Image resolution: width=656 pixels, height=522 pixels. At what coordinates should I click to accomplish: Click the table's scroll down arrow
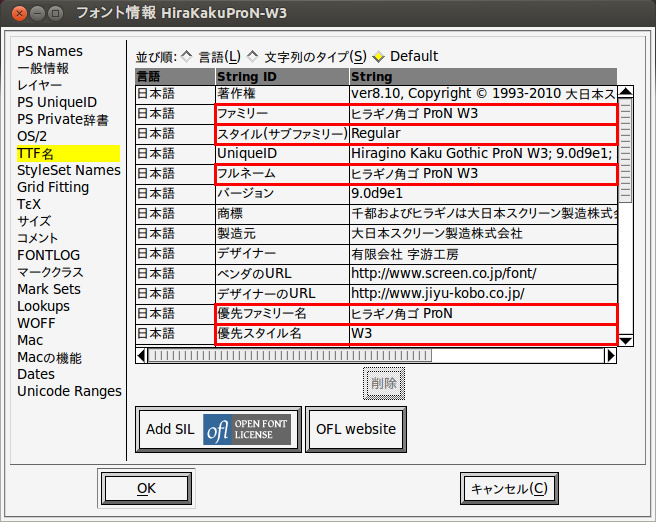point(625,340)
